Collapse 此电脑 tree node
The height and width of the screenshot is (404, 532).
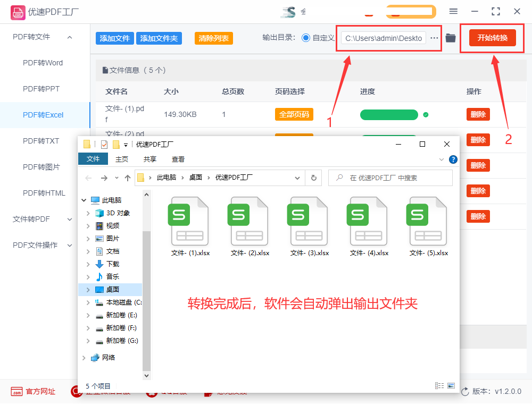(84, 200)
